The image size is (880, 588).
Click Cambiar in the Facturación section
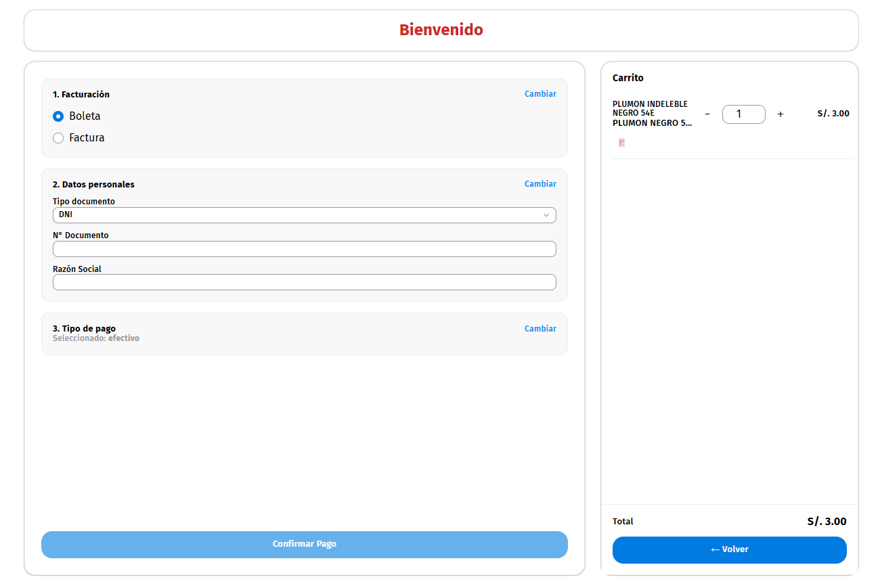click(x=540, y=94)
